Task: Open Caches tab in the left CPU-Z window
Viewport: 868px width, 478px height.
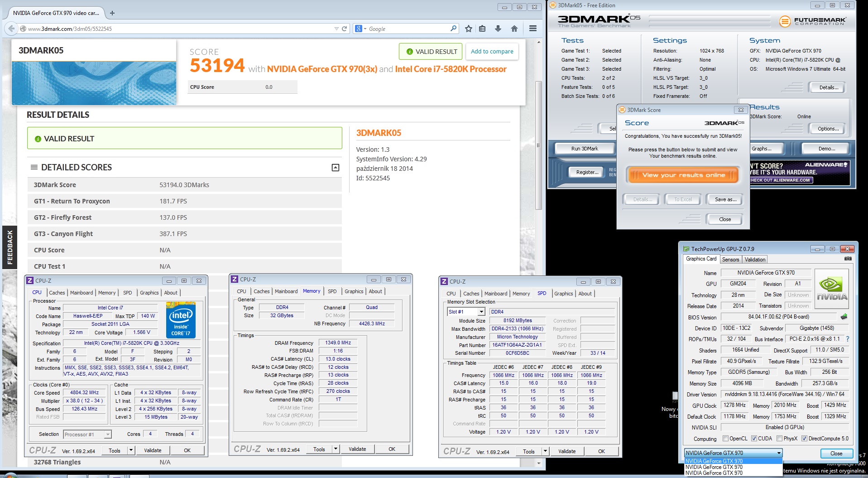Action: tap(57, 293)
